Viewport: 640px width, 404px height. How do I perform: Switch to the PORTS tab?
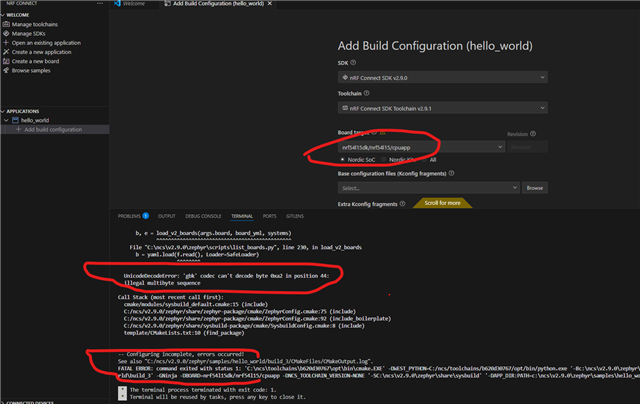[269, 216]
